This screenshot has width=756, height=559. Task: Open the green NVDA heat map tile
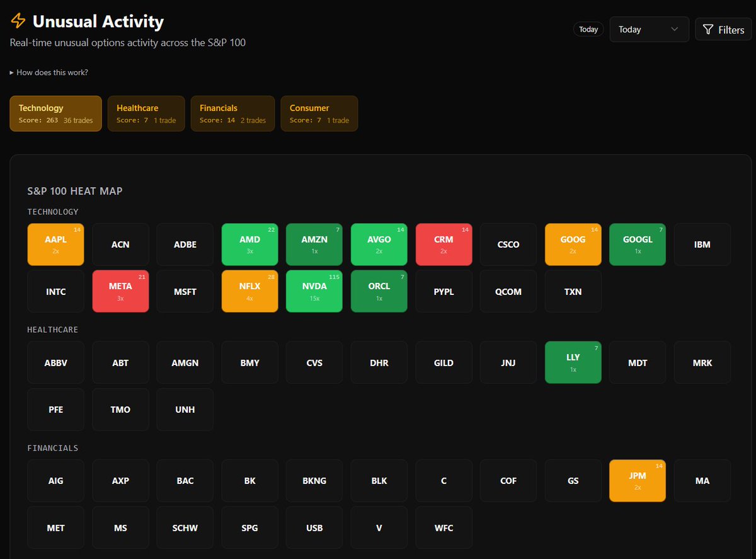coord(314,291)
